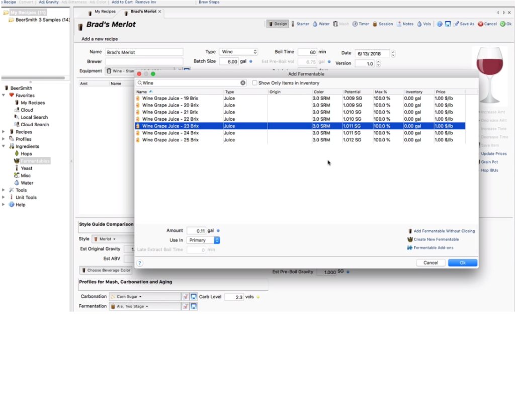Expand the Profiles tree node
Viewport: 515px width, 420px height.
[x=4, y=139]
